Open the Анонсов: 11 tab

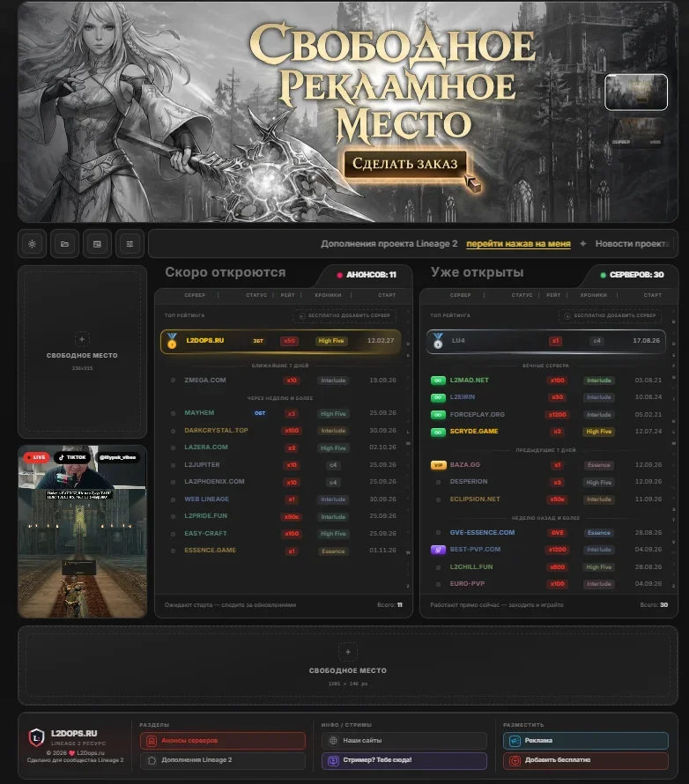367,275
